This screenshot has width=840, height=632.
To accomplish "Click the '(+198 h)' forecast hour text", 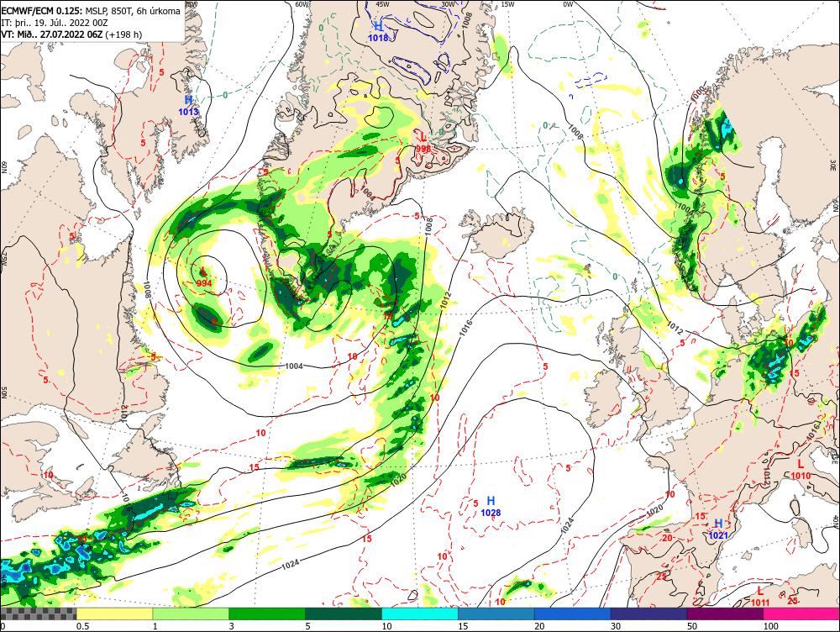I will [x=123, y=34].
